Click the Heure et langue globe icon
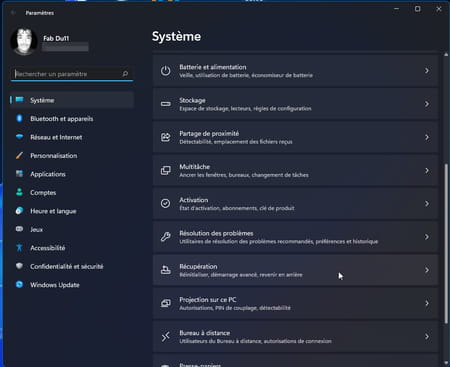Image resolution: width=450 pixels, height=367 pixels. click(19, 211)
